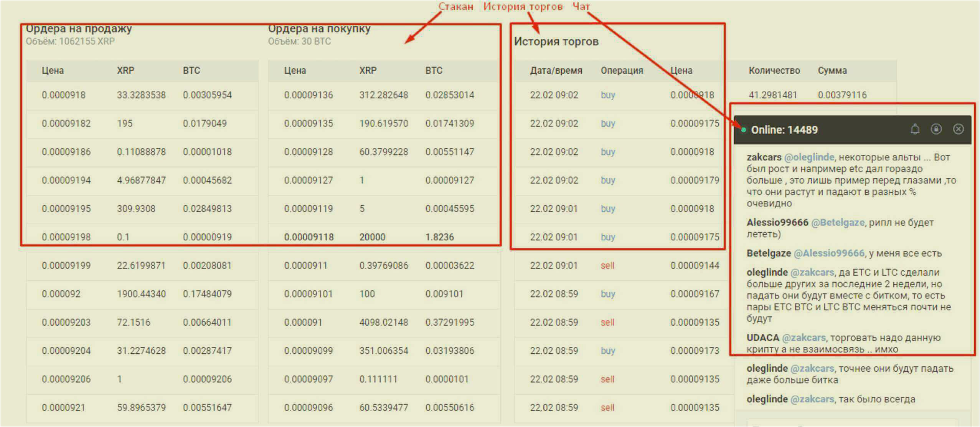
Task: Click the first sell trade at 09:01
Action: (x=607, y=265)
